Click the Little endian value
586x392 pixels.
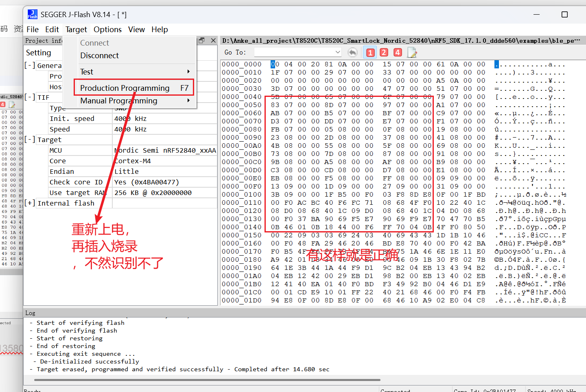tap(127, 171)
